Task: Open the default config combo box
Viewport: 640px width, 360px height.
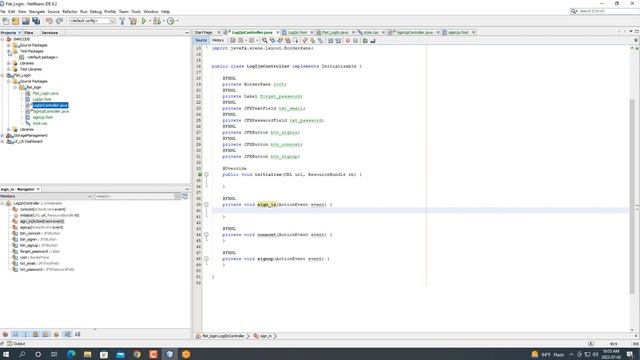Action: point(92,21)
